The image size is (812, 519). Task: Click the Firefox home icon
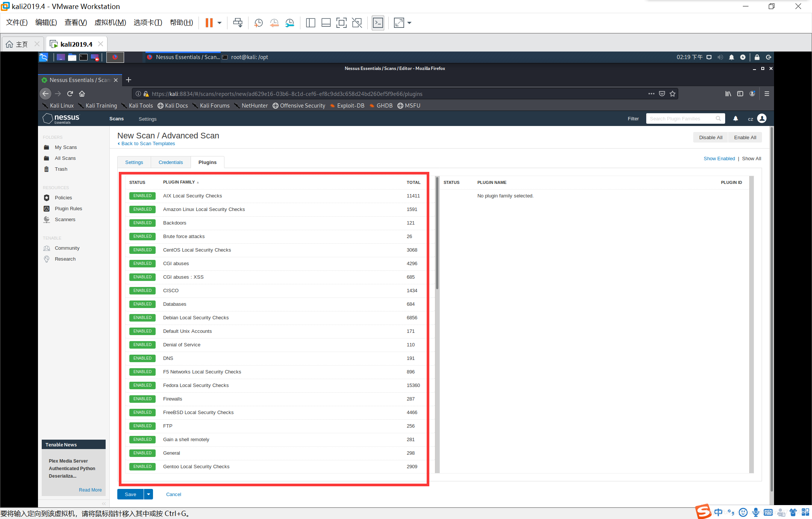tap(82, 94)
